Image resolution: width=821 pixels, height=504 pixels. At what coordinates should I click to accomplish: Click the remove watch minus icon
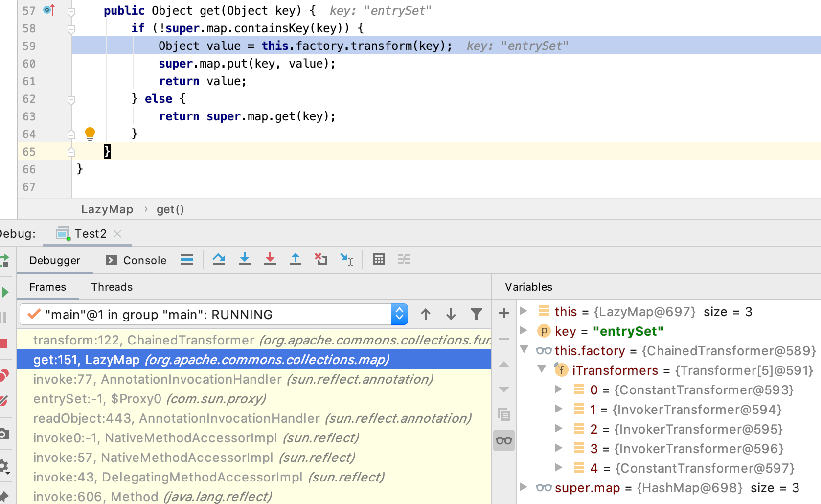click(504, 339)
